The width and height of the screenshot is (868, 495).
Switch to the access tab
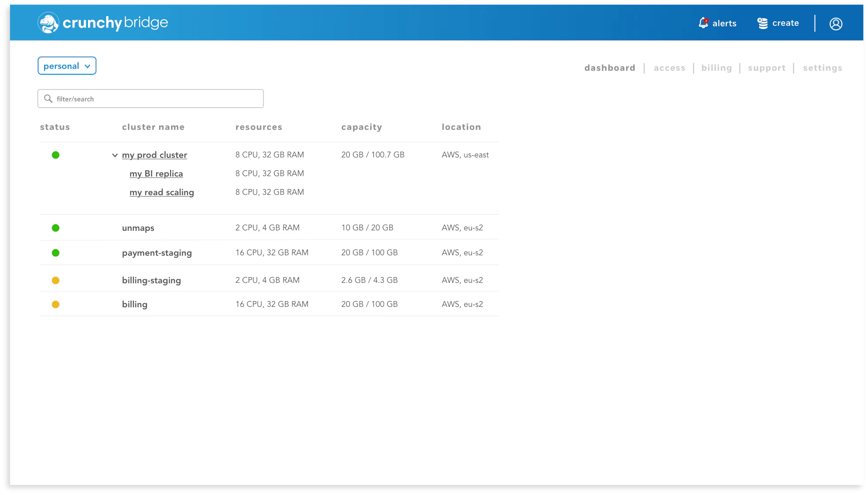[669, 68]
